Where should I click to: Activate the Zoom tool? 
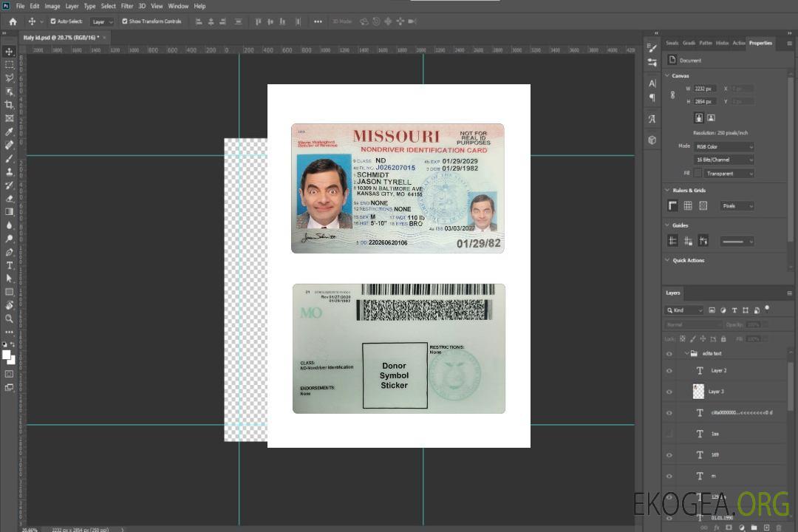(x=10, y=318)
